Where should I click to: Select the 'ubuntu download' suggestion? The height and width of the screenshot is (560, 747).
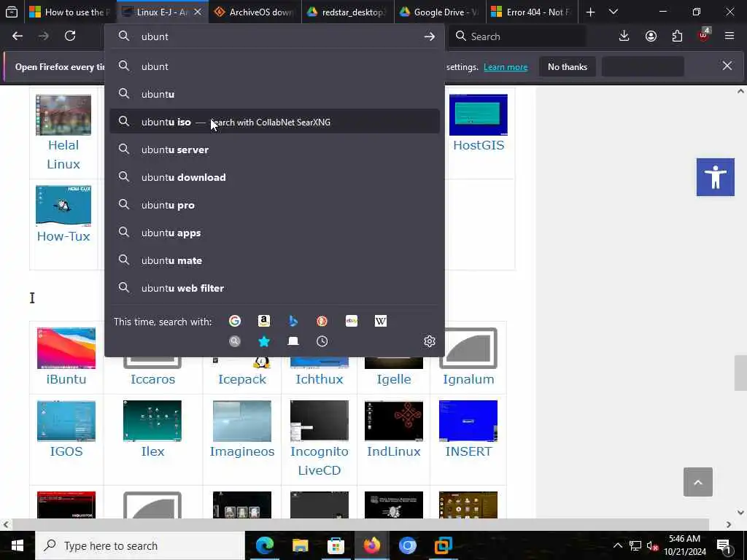coord(274,177)
